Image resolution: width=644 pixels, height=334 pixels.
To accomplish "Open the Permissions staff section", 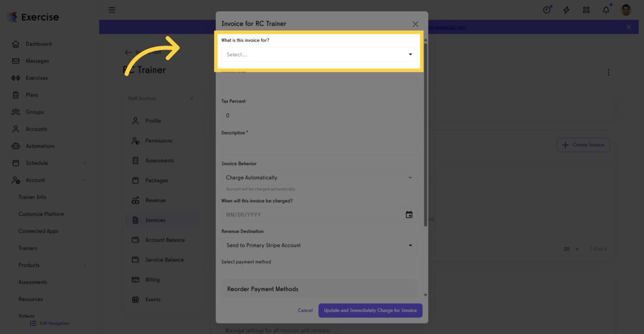I will pyautogui.click(x=158, y=141).
